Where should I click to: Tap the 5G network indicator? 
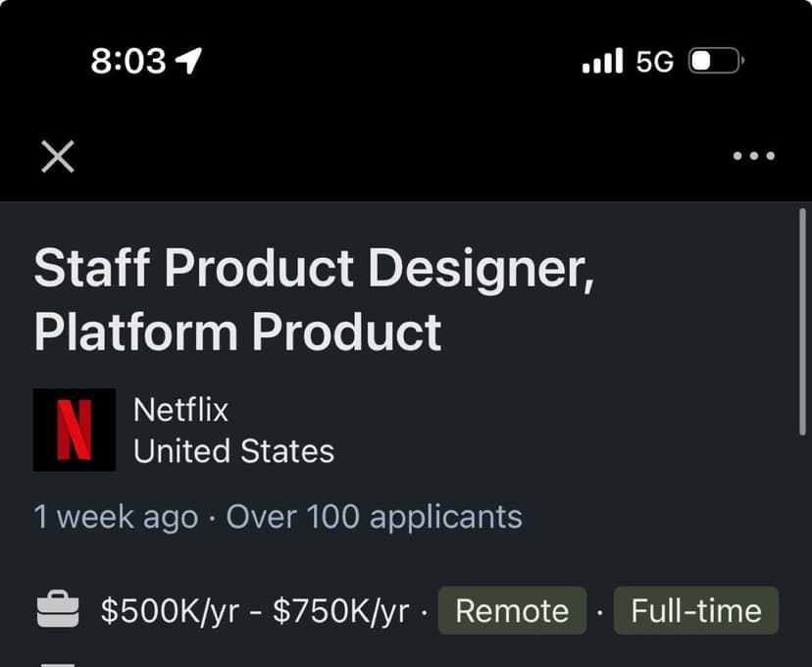(x=654, y=62)
